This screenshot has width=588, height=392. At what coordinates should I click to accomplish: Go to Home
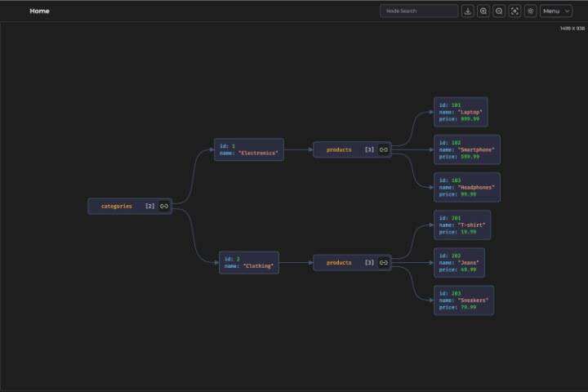tap(39, 11)
